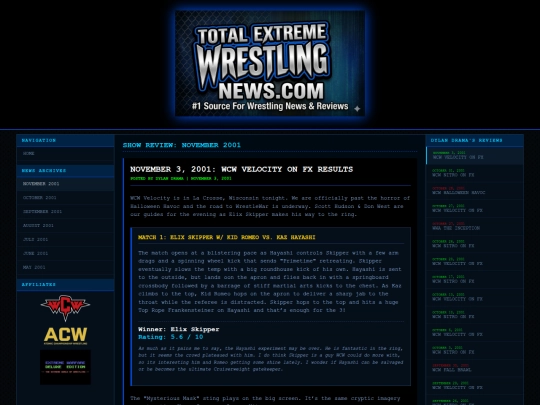Open May 2001 news archive
This screenshot has height=405, width=540.
click(65, 267)
